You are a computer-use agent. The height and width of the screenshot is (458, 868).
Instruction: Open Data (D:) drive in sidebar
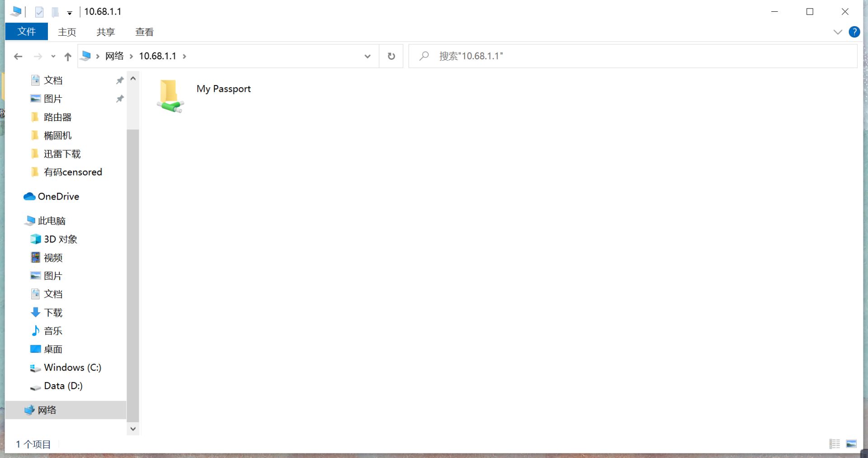coord(63,386)
